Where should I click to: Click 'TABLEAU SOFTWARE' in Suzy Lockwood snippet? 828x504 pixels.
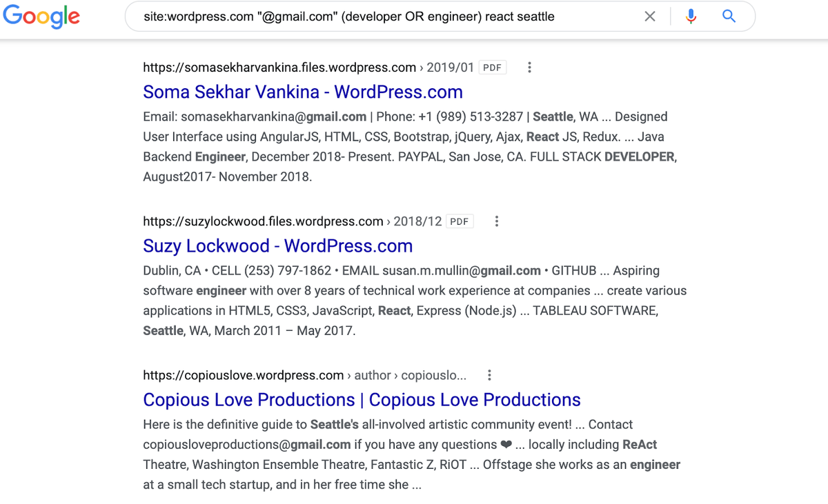click(x=595, y=310)
